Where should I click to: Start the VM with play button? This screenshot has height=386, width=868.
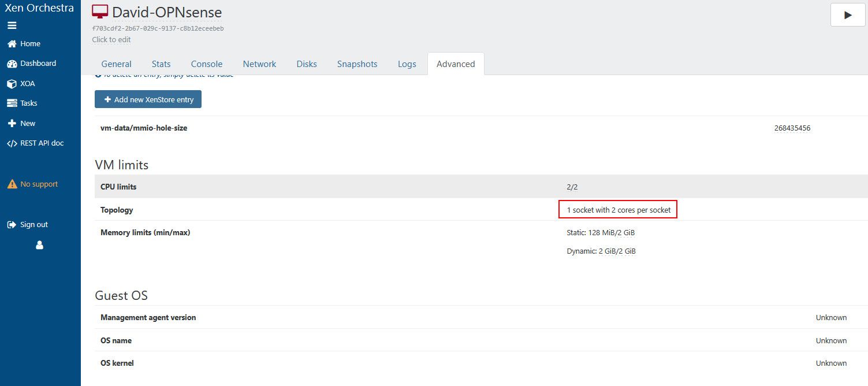pos(848,15)
